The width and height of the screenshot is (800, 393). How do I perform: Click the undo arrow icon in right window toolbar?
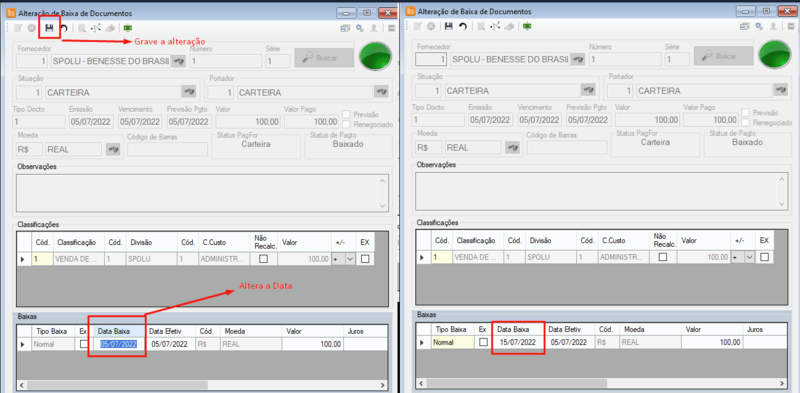point(463,27)
